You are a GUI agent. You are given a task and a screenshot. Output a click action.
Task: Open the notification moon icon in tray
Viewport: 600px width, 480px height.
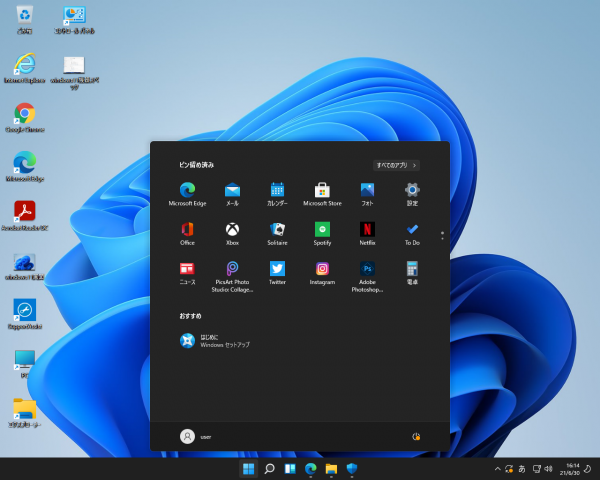coord(588,469)
